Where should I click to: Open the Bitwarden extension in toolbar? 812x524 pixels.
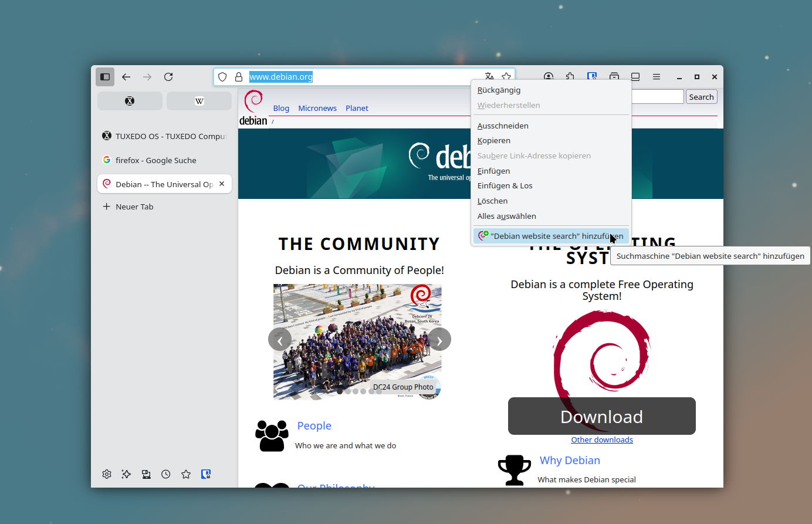592,76
